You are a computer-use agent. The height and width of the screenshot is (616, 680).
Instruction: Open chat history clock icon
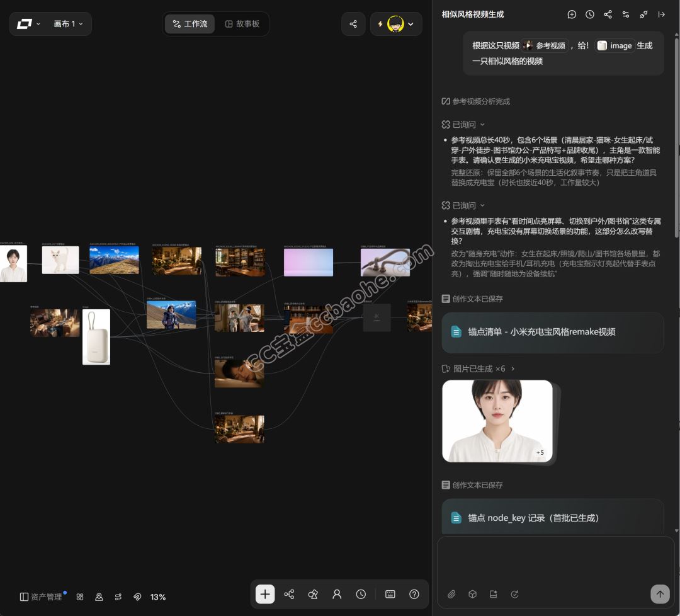pyautogui.click(x=590, y=14)
